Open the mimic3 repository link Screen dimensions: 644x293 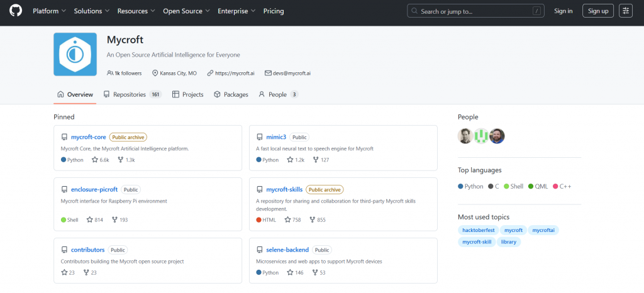coord(276,137)
